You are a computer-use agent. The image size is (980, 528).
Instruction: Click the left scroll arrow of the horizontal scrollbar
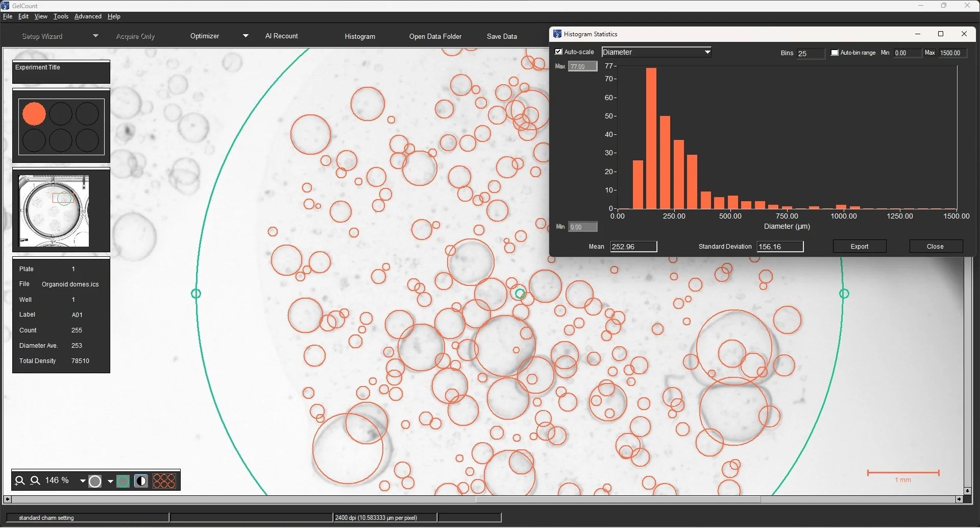pyautogui.click(x=7, y=499)
